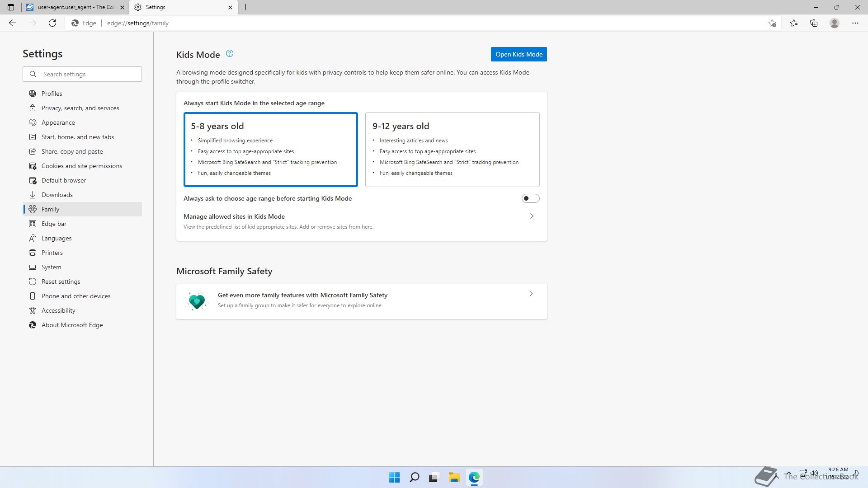Screen dimensions: 868x488
Task: Open Microsoft Family Safety chevron arrow
Action: (x=531, y=294)
